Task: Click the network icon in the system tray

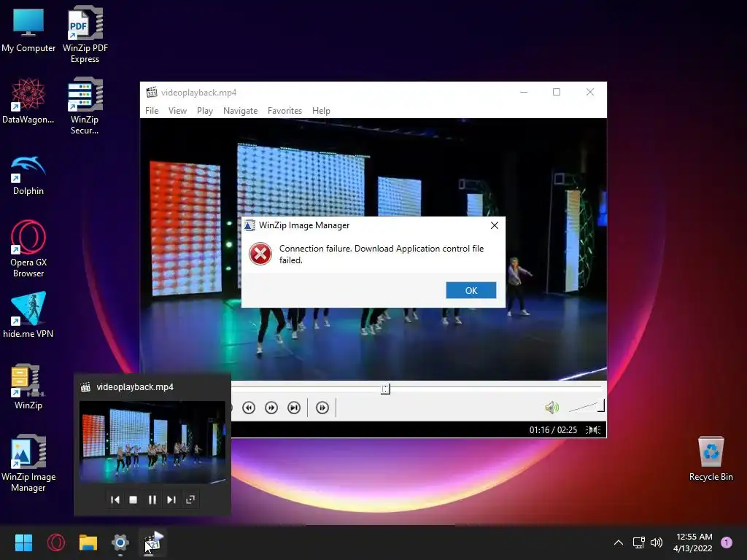Action: click(638, 542)
